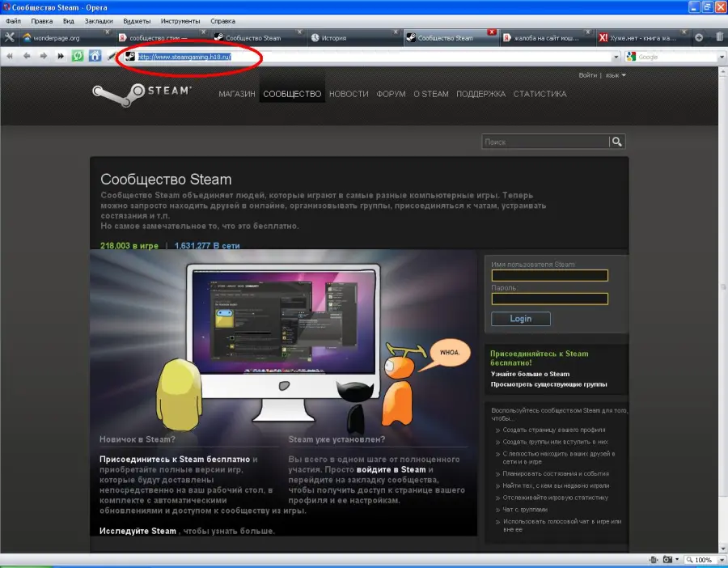Focus the Пароль password field

(550, 299)
